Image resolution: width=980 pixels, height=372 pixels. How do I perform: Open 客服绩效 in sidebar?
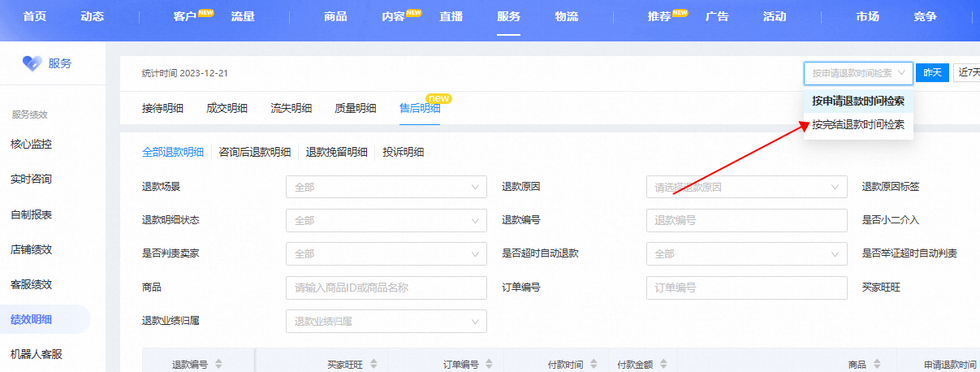[x=31, y=285]
